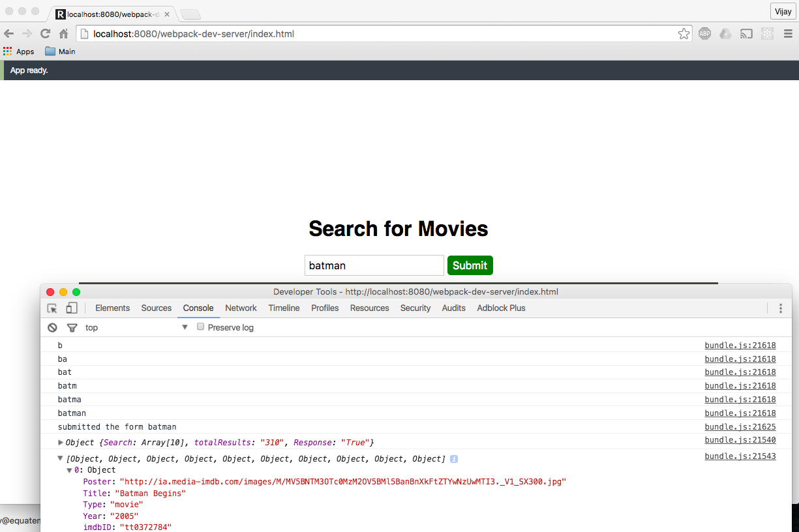
Task: Select the Type "movie" property line
Action: point(113,505)
